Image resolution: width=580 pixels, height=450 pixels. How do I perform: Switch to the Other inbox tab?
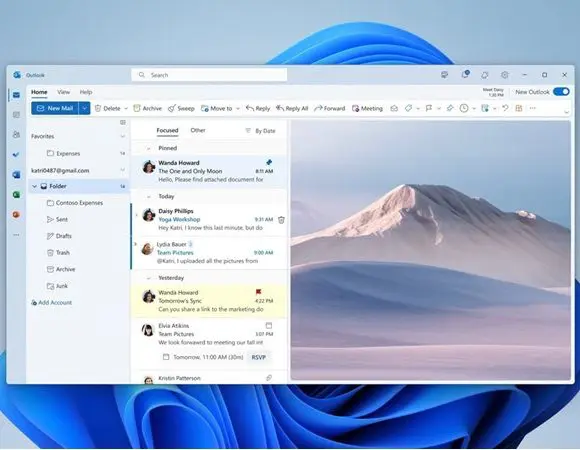(x=198, y=130)
